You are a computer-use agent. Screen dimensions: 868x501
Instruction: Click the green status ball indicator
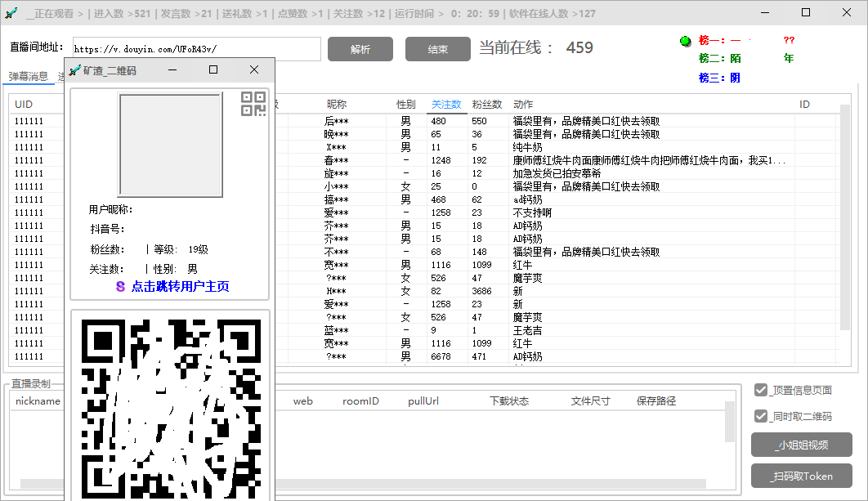click(684, 40)
